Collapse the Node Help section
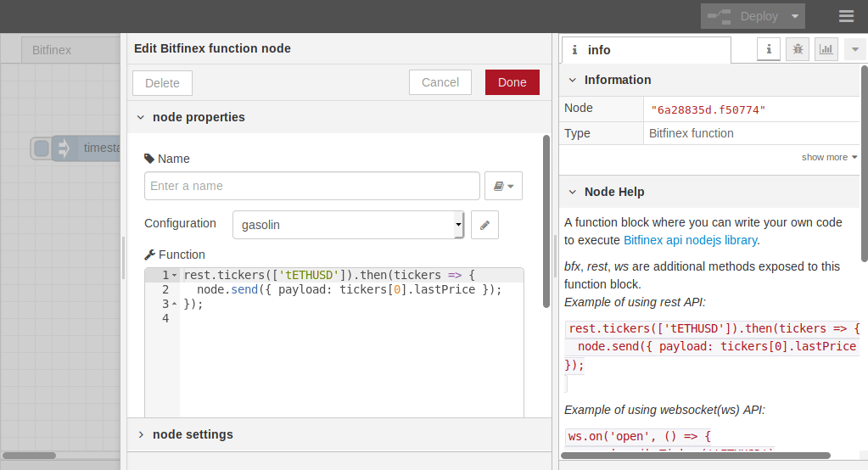 click(x=573, y=192)
